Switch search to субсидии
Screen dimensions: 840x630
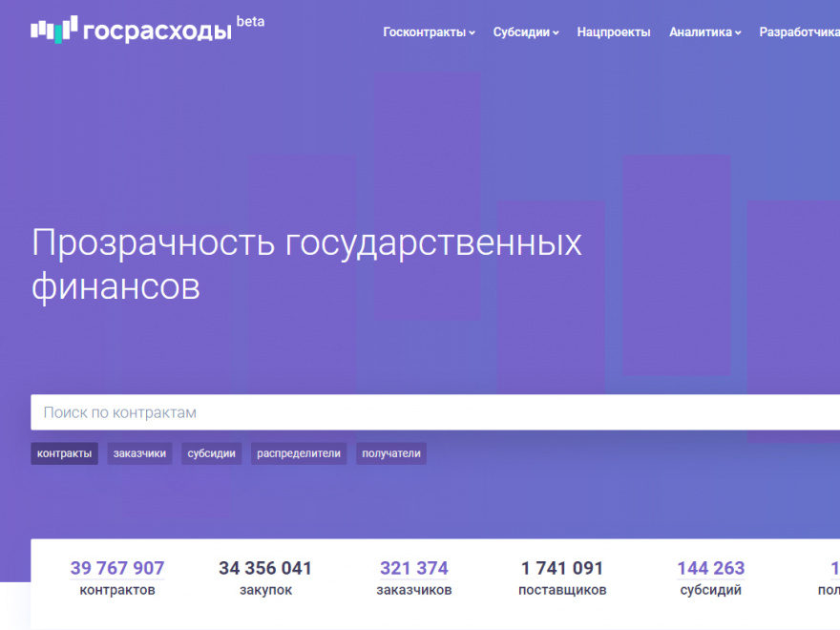tap(211, 453)
